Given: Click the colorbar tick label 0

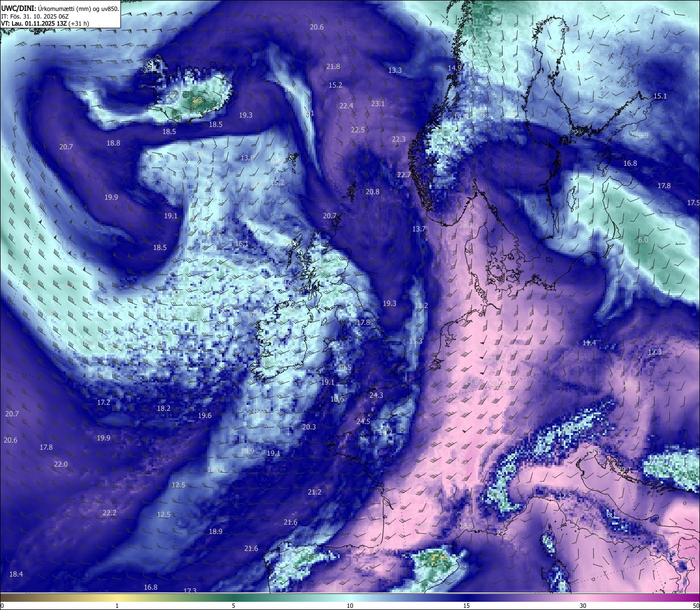Looking at the screenshot, I should point(2,605).
